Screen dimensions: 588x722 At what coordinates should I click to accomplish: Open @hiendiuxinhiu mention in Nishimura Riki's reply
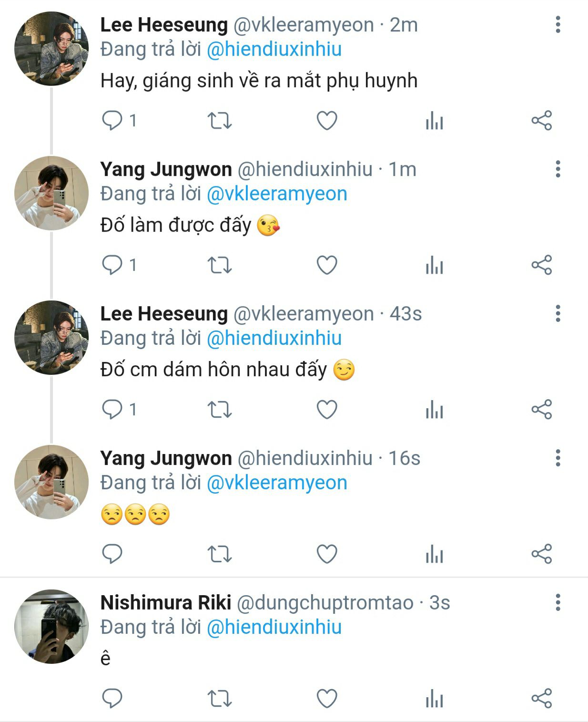[x=274, y=627]
